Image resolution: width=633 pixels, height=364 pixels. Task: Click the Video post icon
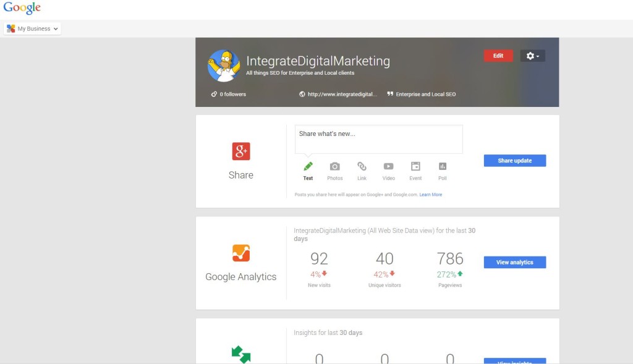point(389,166)
